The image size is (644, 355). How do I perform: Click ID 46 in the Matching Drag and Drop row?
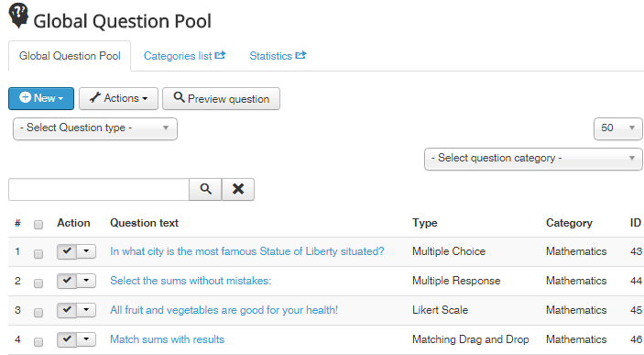point(636,339)
